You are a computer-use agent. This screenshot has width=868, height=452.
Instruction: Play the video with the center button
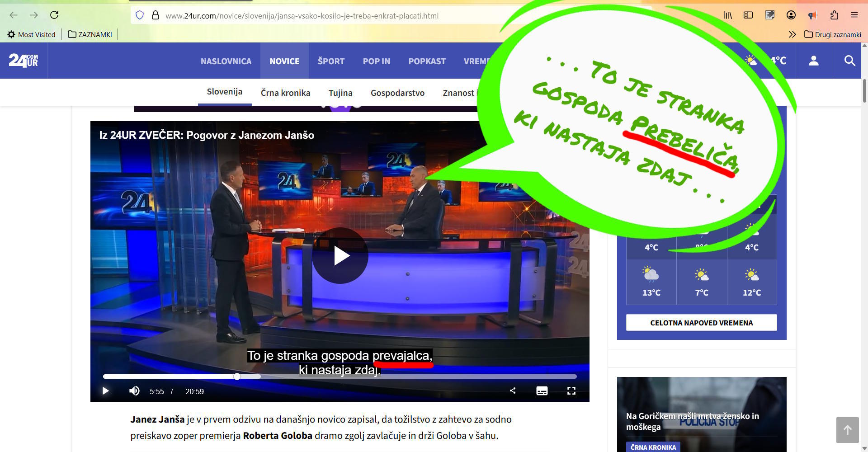click(340, 256)
